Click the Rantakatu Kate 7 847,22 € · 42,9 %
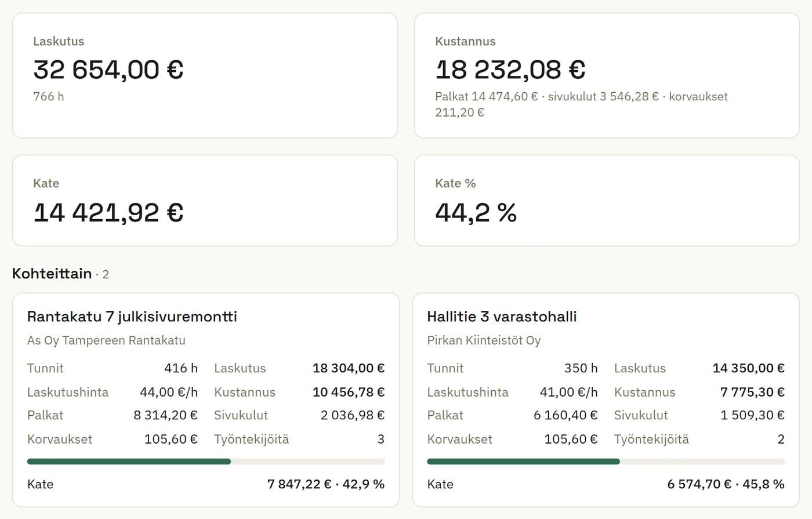This screenshot has width=812, height=519. tap(326, 484)
